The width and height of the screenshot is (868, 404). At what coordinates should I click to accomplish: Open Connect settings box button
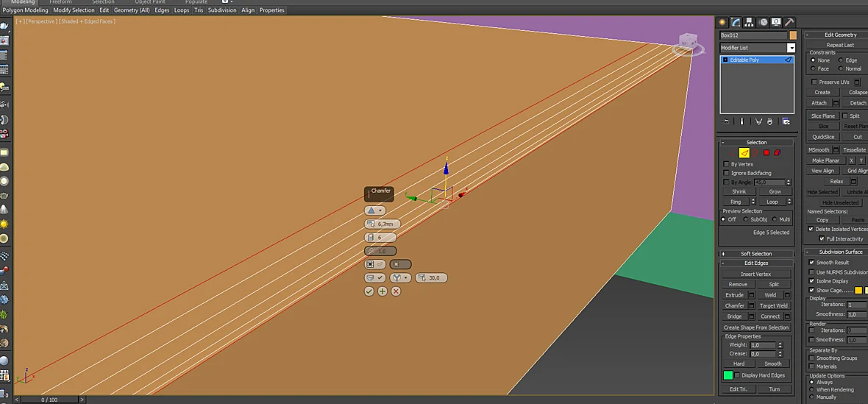coord(787,316)
